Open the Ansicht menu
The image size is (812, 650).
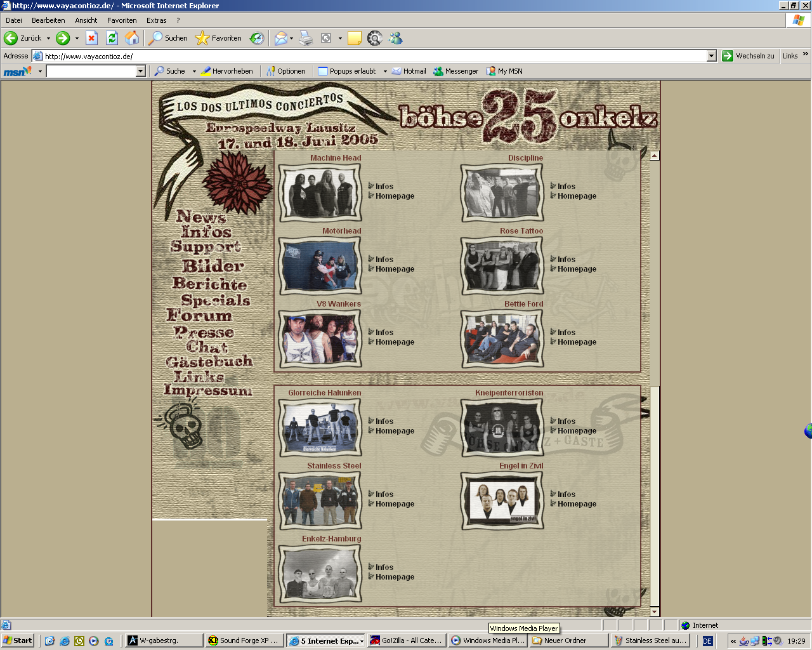pyautogui.click(x=86, y=20)
